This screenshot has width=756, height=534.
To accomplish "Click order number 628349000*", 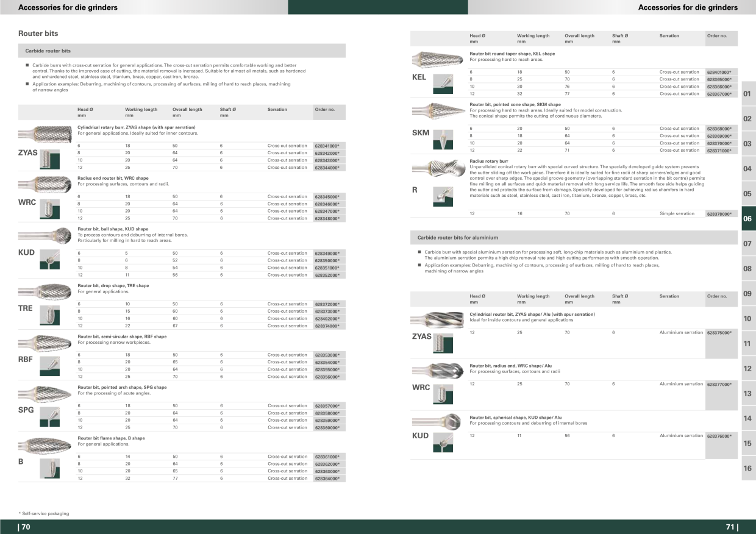I will click(x=326, y=253).
